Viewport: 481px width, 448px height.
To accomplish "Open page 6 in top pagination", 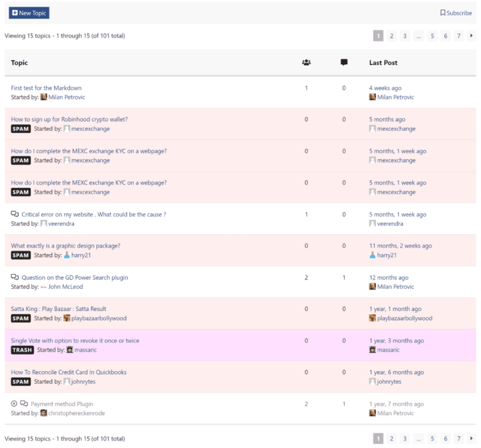I will (446, 36).
